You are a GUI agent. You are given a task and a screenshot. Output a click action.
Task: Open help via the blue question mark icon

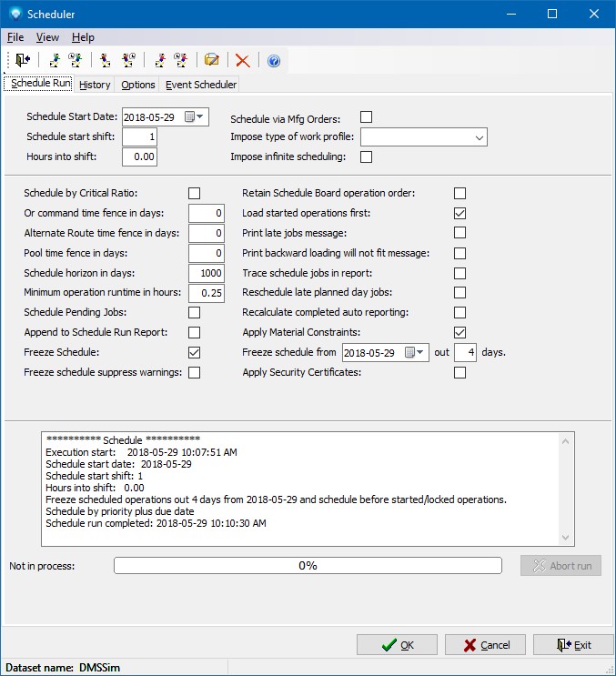pyautogui.click(x=273, y=61)
